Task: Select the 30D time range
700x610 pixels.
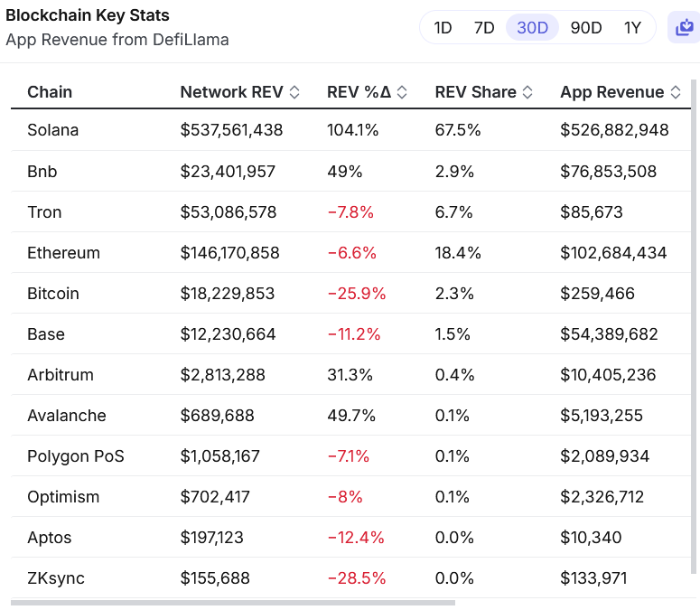Action: point(532,27)
